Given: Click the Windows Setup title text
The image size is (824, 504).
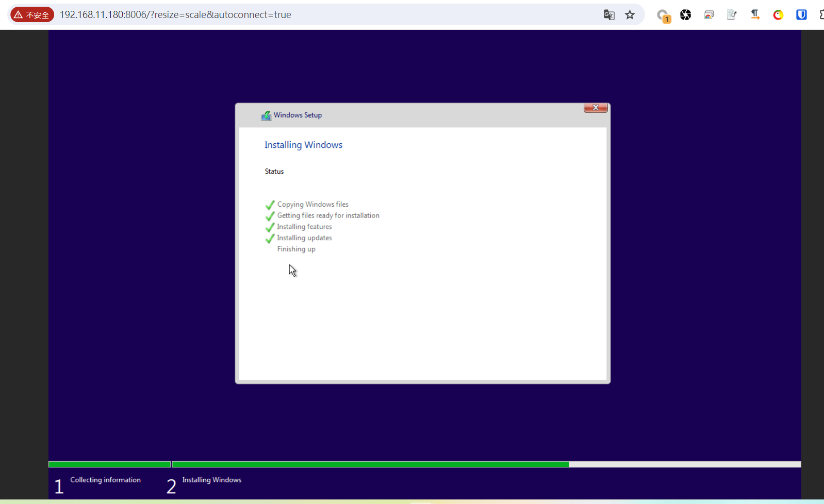Looking at the screenshot, I should tap(298, 115).
